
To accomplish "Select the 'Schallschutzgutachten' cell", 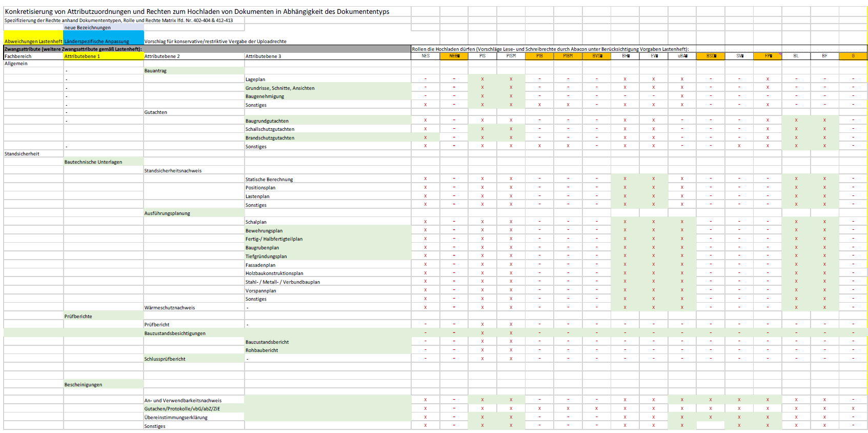I will tap(328, 129).
